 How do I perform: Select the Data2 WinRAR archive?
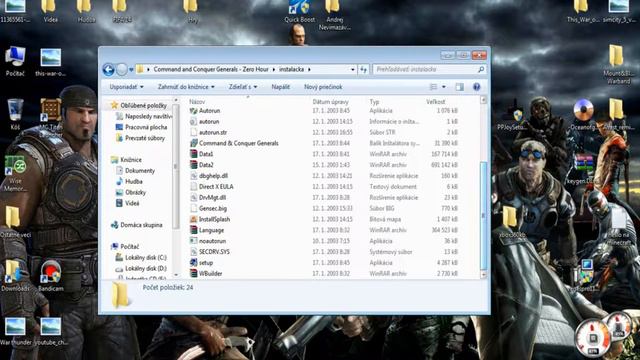point(206,165)
